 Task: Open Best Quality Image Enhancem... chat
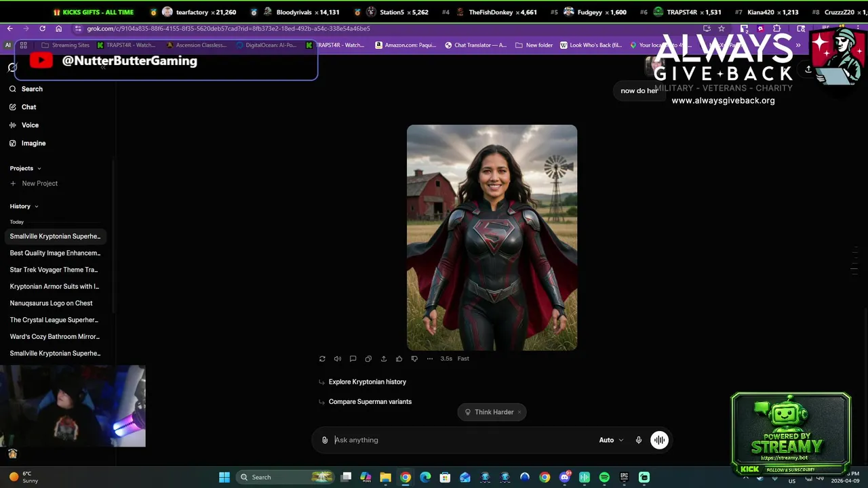tap(55, 253)
